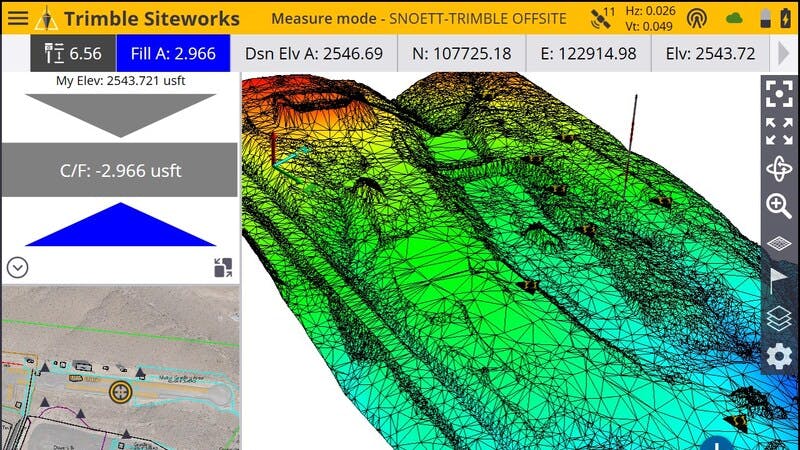This screenshot has height=450, width=800.
Task: Collapse the cut/fill panel with chevron
Action: (x=17, y=267)
